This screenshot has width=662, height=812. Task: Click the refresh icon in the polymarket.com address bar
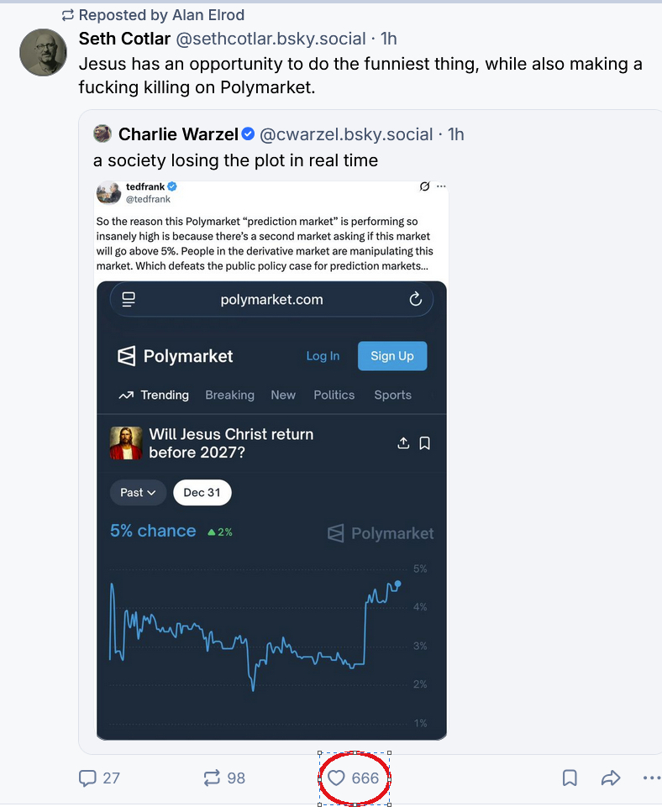pos(415,300)
